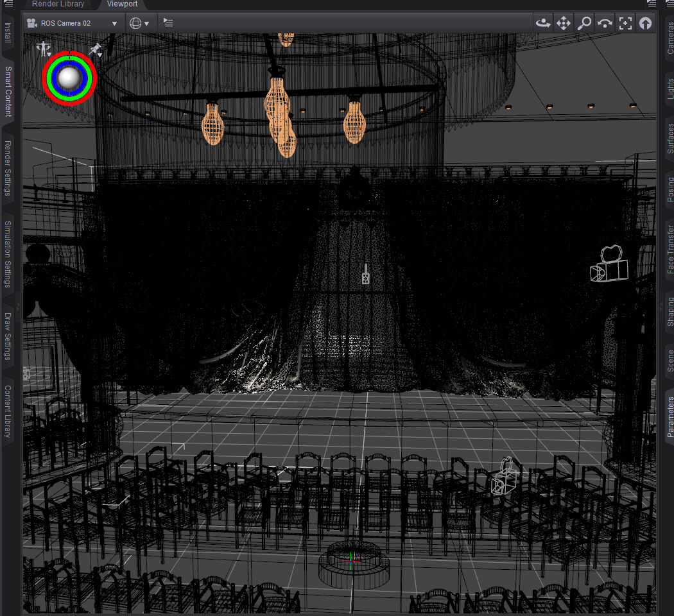The height and width of the screenshot is (616, 674).
Task: Select the orbit camera control icon
Action: coord(543,23)
